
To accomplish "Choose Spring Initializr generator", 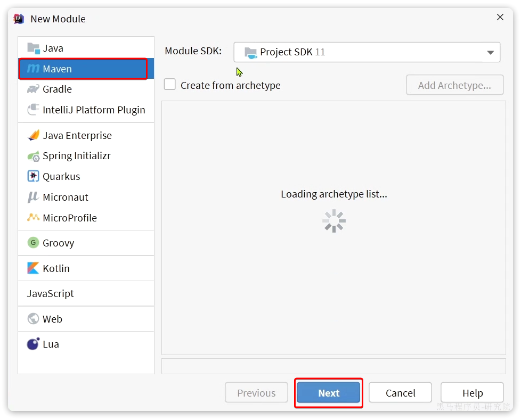I will [x=86, y=156].
